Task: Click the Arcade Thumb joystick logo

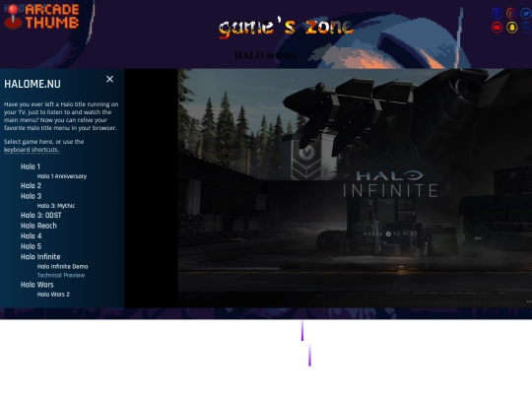Action: pyautogui.click(x=42, y=17)
